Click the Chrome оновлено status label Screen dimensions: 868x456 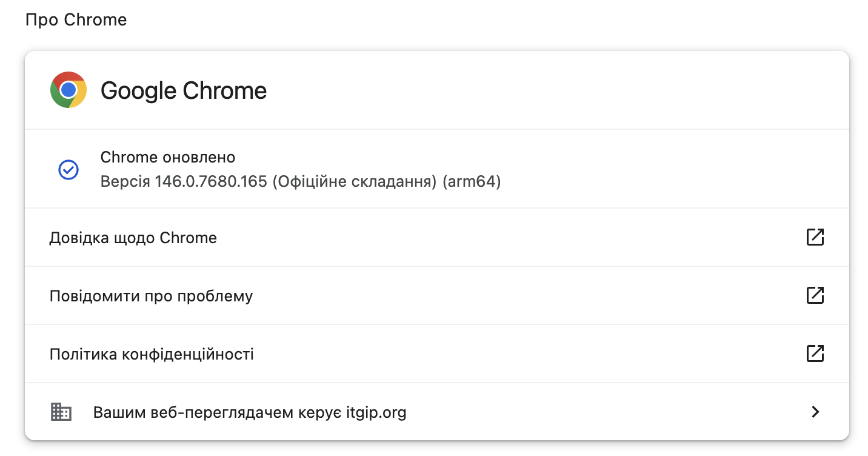pos(168,158)
